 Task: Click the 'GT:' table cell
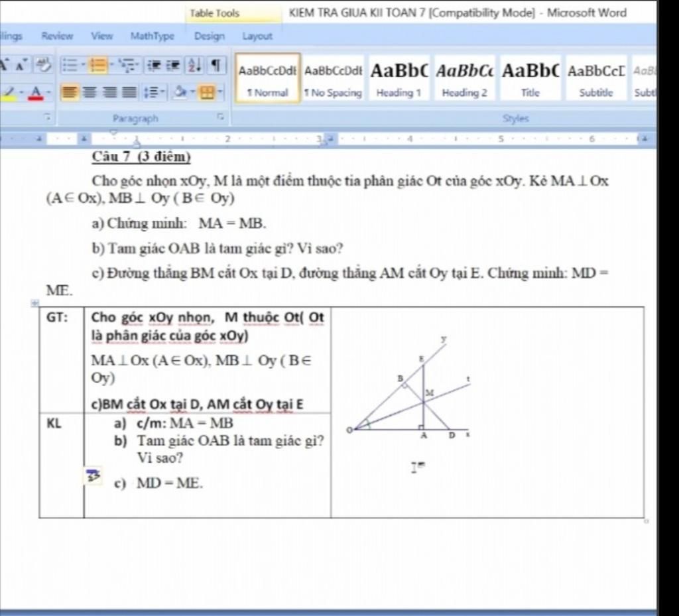[62, 359]
